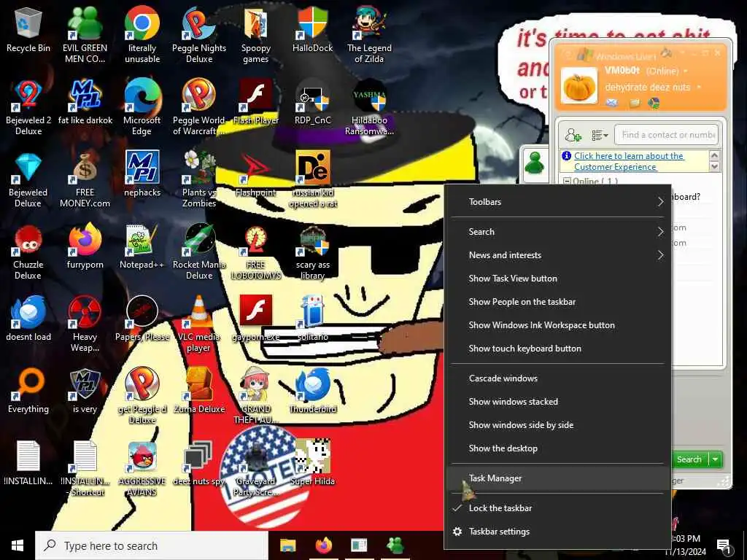Choose Show the desktop
Image resolution: width=747 pixels, height=560 pixels.
point(557,448)
